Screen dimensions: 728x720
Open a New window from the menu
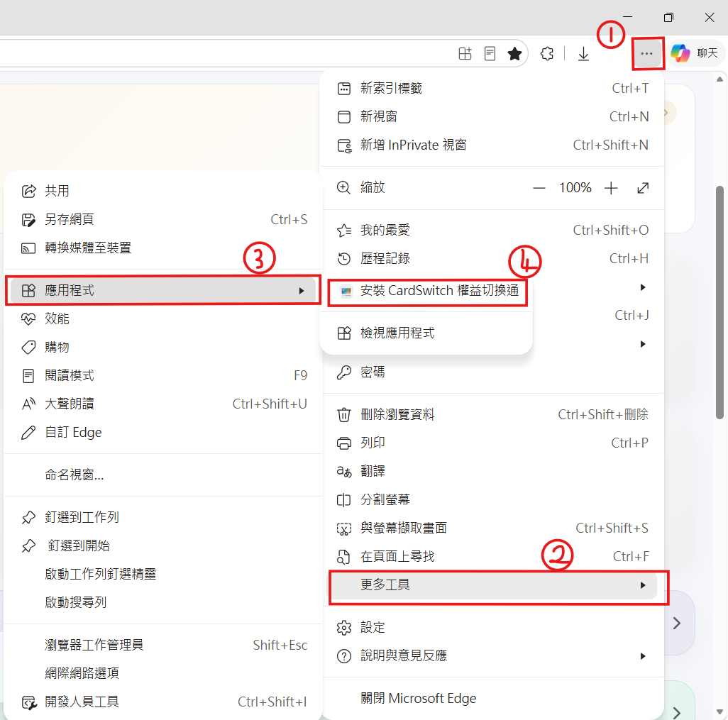(x=492, y=116)
